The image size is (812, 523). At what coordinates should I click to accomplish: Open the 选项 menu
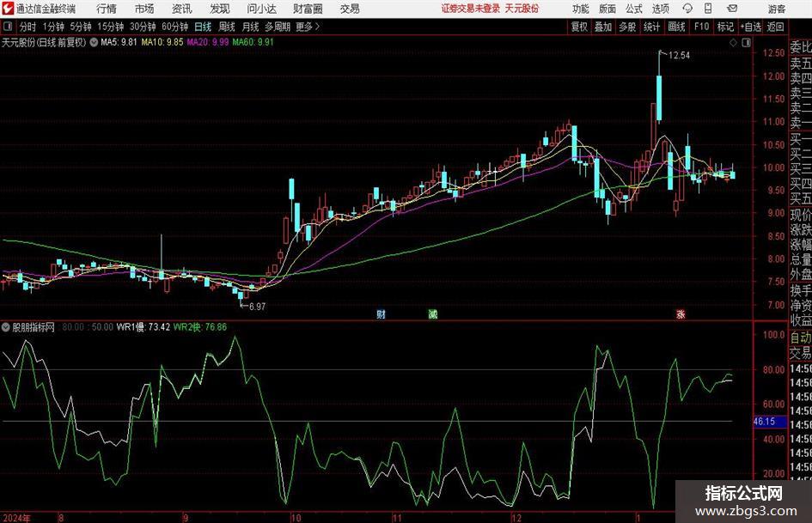660,9
